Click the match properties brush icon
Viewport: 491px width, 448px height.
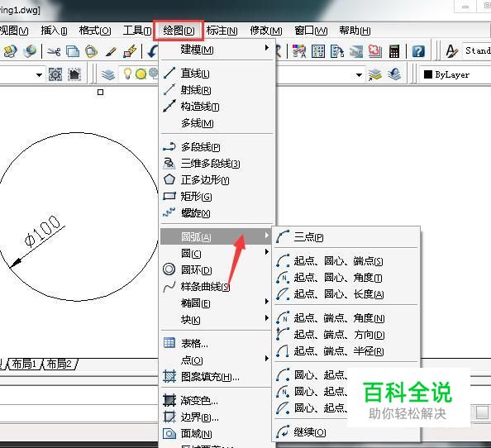[x=111, y=51]
